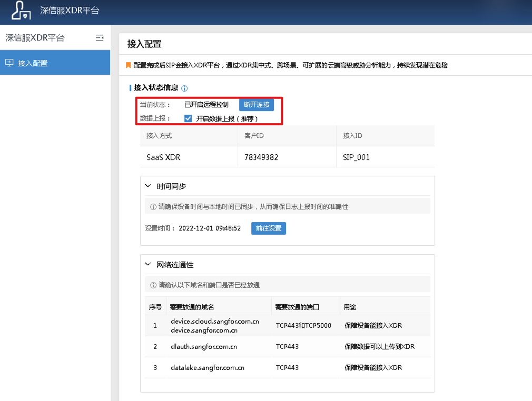Click the dlauth.sangfor.com.cn domain entry

pos(205,346)
